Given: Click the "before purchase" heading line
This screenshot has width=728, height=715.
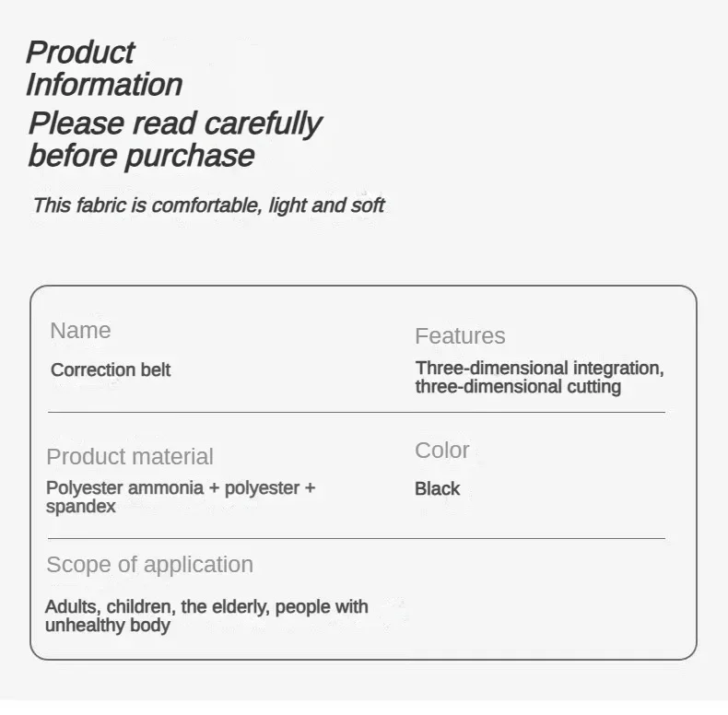Looking at the screenshot, I should tap(141, 155).
